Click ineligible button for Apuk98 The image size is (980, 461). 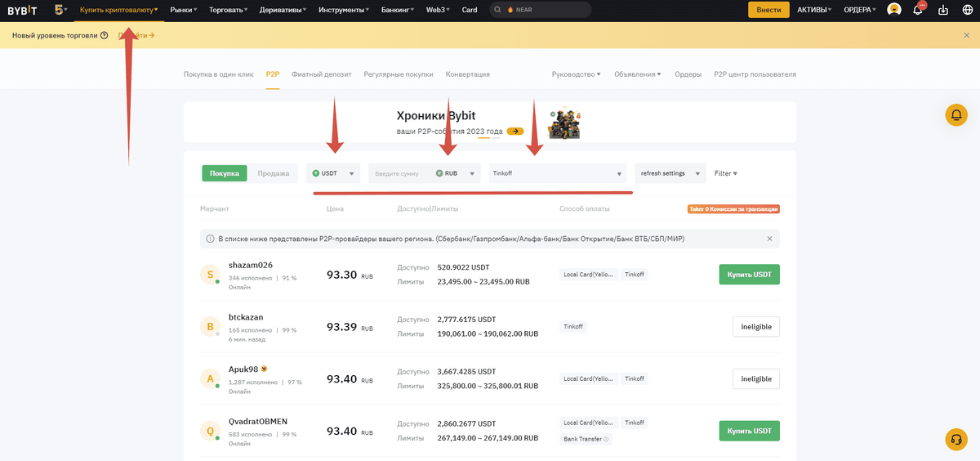756,378
